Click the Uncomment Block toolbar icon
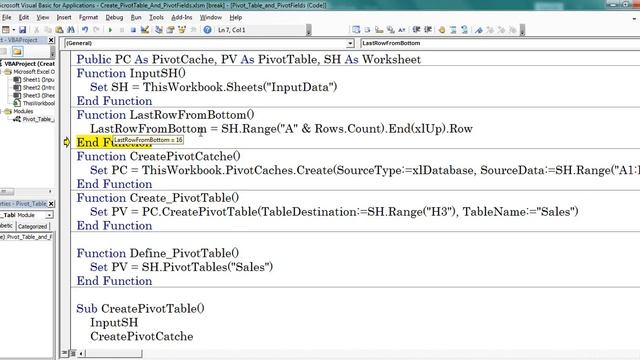Viewport: 640px width, 360px height. point(464,30)
